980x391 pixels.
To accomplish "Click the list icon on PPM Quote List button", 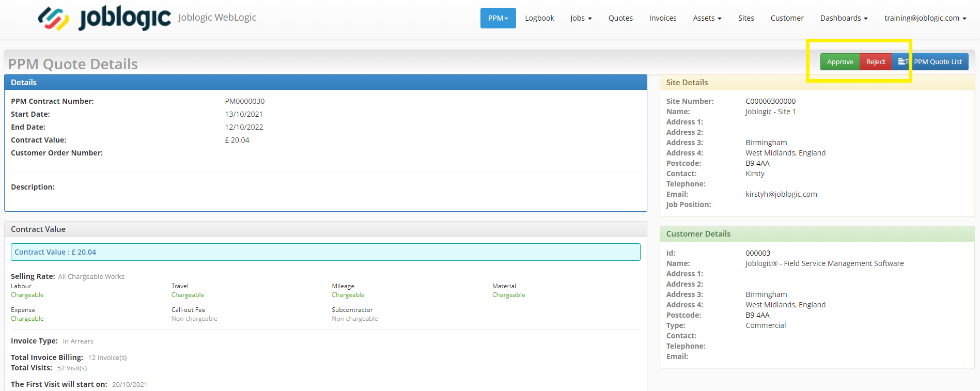I will pyautogui.click(x=901, y=61).
